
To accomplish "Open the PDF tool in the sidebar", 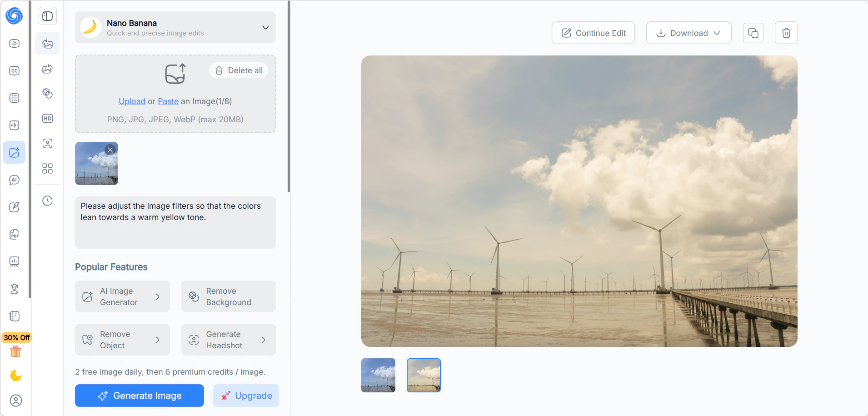I will [x=15, y=235].
